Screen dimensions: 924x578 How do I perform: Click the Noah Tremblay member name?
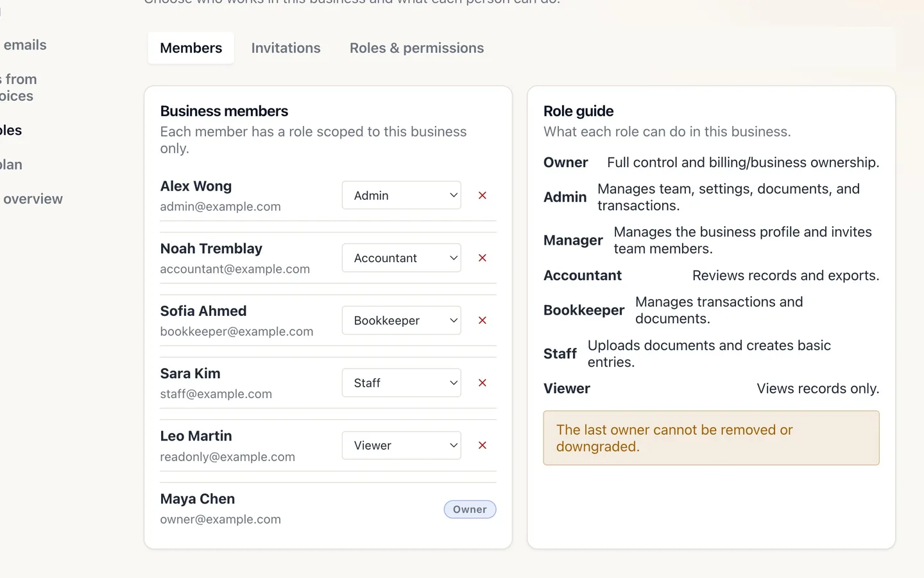click(x=211, y=249)
